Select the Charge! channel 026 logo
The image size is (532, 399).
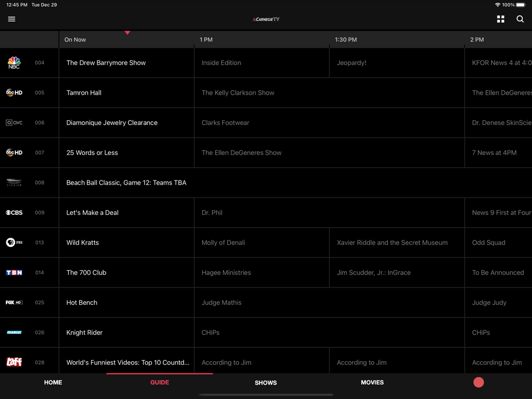click(14, 332)
